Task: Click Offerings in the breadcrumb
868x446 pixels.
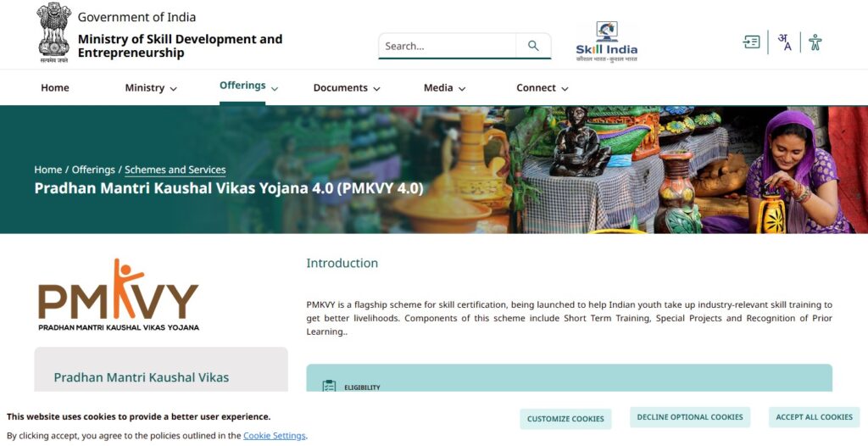Action: 93,170
